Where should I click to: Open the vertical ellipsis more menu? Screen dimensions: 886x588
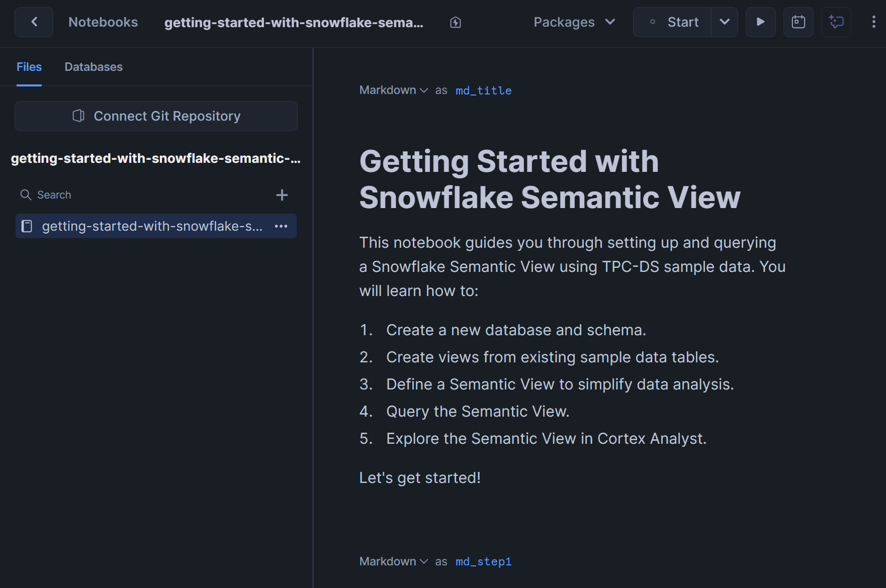pos(873,22)
